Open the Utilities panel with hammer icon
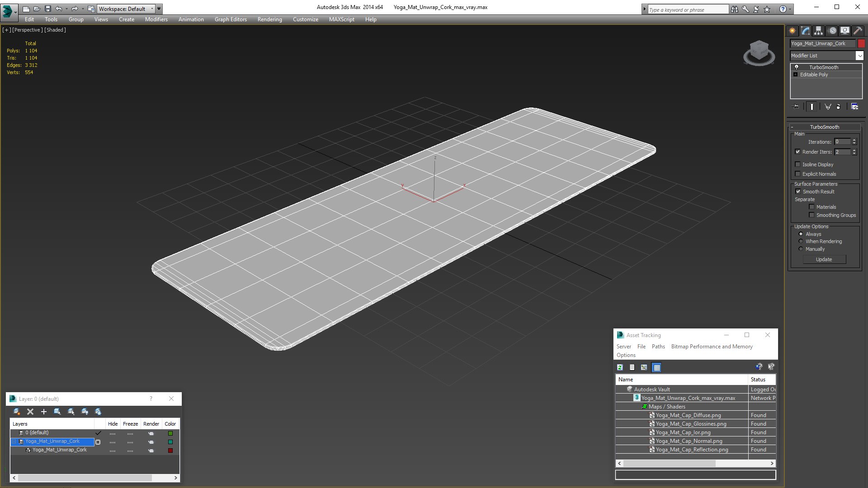 (x=858, y=31)
